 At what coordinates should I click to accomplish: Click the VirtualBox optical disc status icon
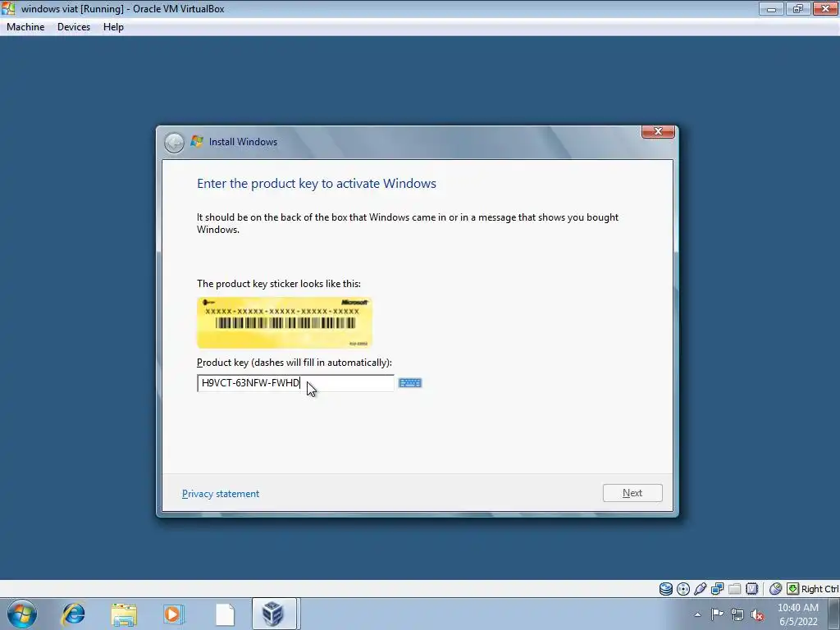click(x=683, y=589)
